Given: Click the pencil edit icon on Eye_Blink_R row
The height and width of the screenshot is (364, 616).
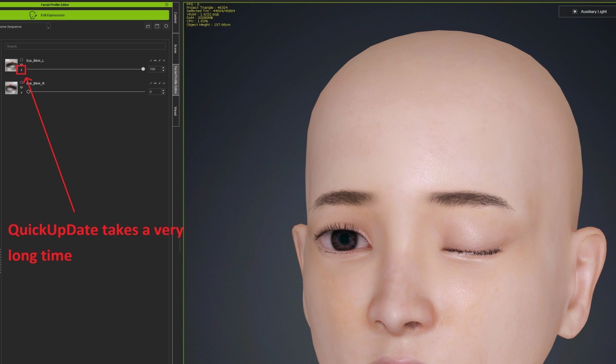Looking at the screenshot, I should [x=159, y=83].
